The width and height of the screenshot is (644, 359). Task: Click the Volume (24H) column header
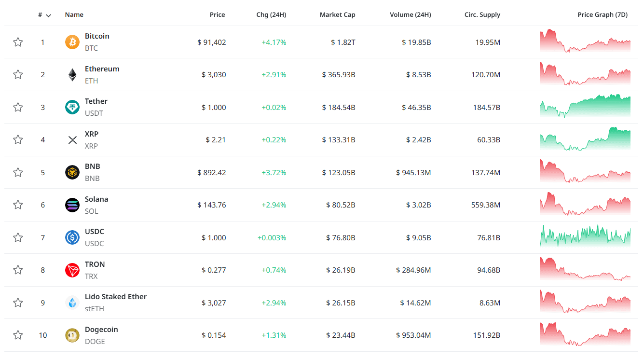410,15
